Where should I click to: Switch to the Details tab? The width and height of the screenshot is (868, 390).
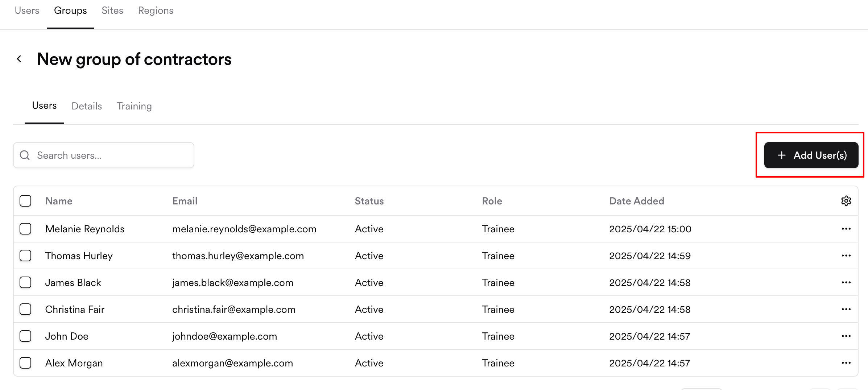click(x=87, y=106)
